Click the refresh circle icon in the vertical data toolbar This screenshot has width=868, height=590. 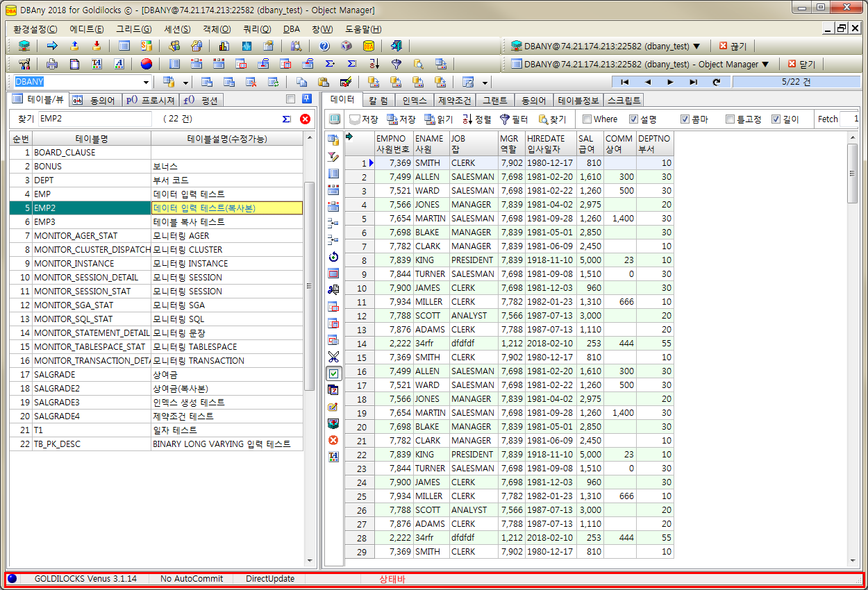334,257
